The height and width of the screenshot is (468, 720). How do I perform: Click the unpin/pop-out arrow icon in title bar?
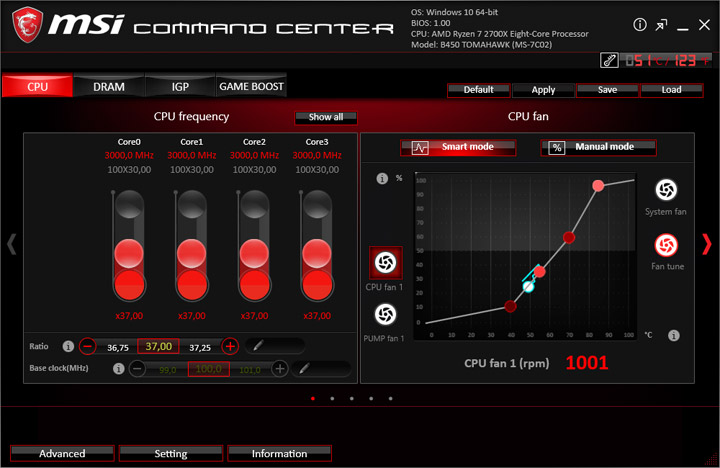(661, 25)
